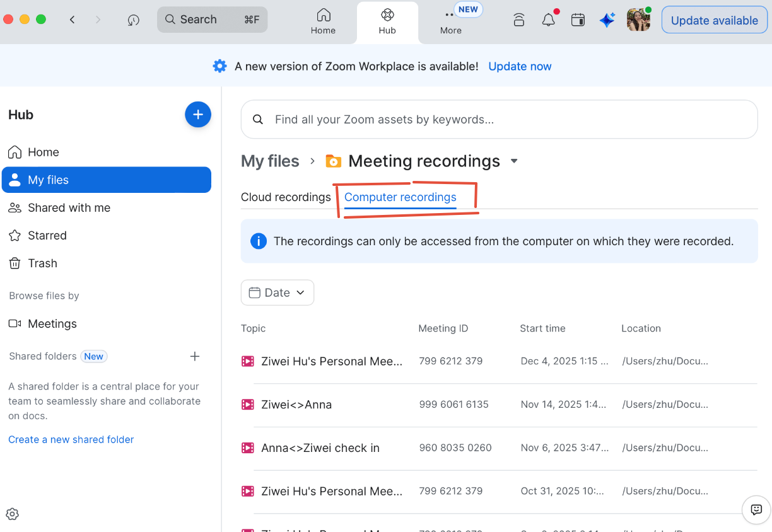Click meeting ID 960 8035 0260
This screenshot has height=532, width=772.
[x=455, y=448]
